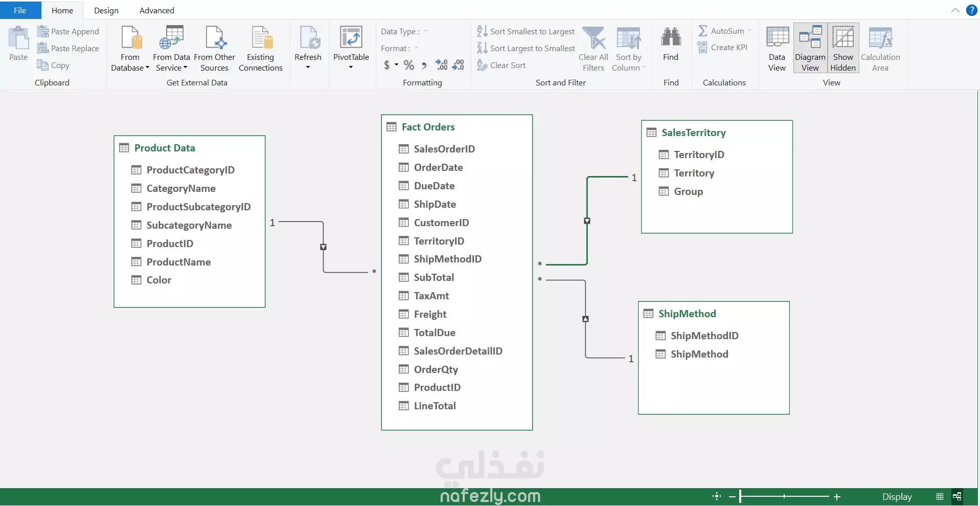Switch to the Design tab

(x=106, y=10)
